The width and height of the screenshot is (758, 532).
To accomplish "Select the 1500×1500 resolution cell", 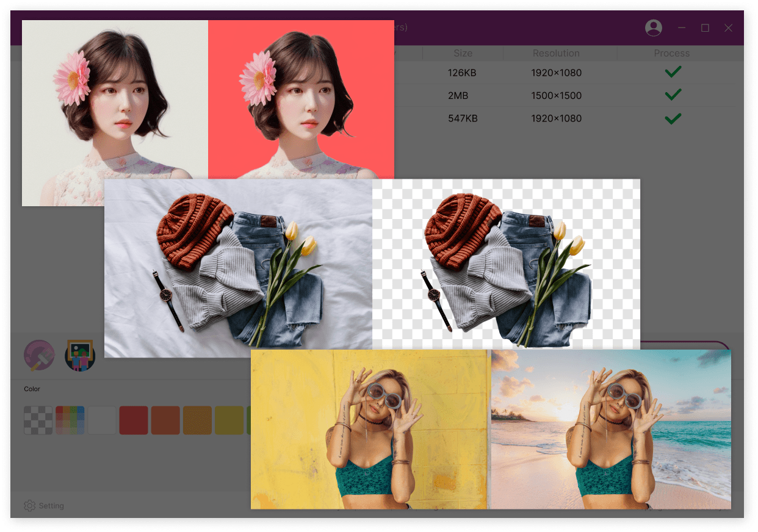I will click(x=556, y=95).
